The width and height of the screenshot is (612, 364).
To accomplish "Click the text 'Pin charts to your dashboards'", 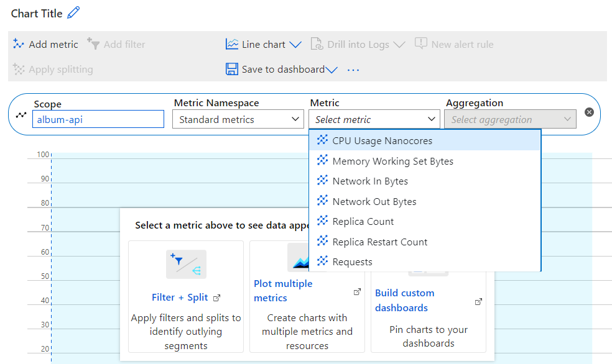I will (x=429, y=336).
